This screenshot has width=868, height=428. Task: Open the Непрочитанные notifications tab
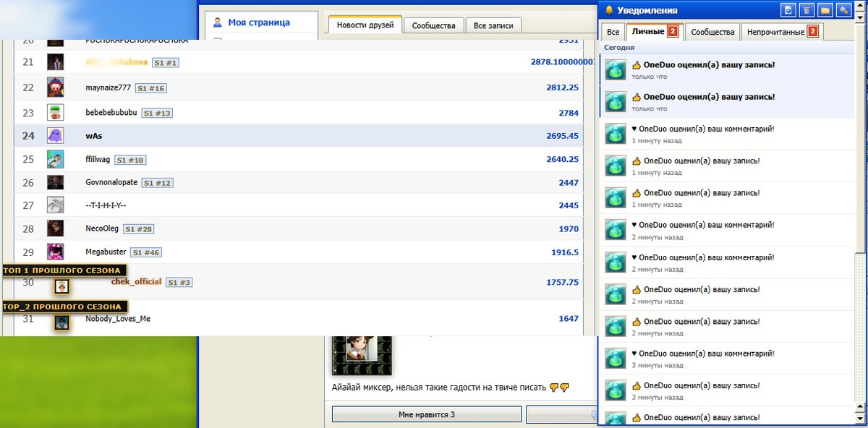783,31
